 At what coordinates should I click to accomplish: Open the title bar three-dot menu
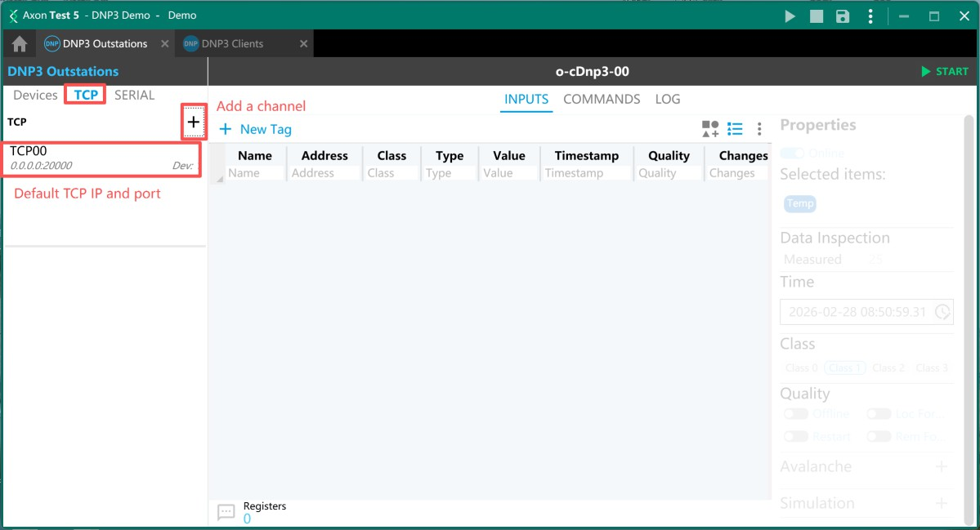[x=870, y=16]
